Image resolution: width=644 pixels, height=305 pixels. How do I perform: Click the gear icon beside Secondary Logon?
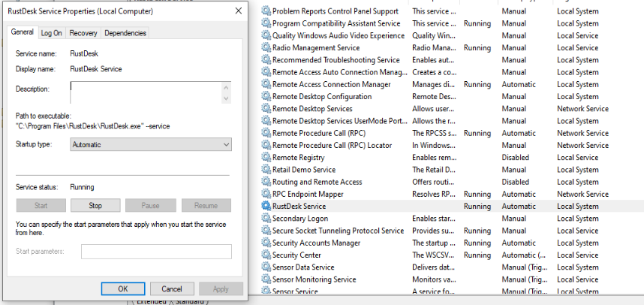[266, 219]
